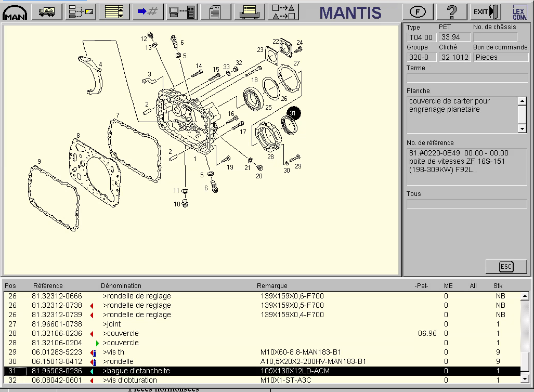
Task: Click the printer icon in toolbar
Action: [250, 11]
